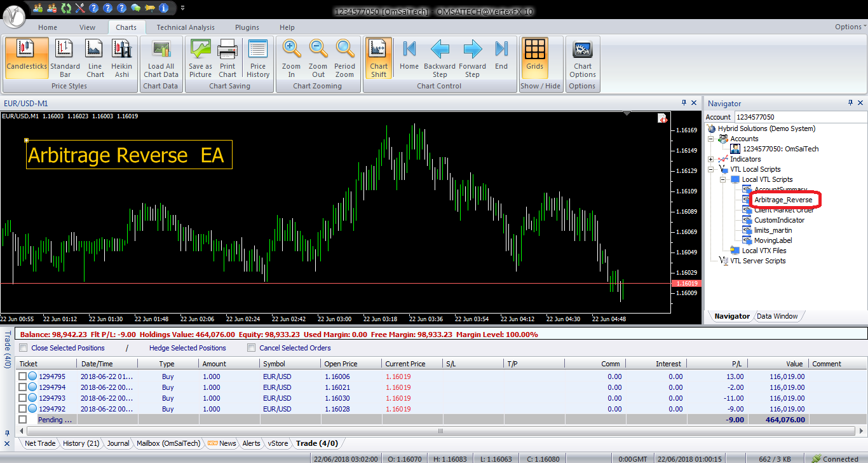Image resolution: width=868 pixels, height=463 pixels.
Task: Choose Line Chart price style
Action: tap(95, 58)
